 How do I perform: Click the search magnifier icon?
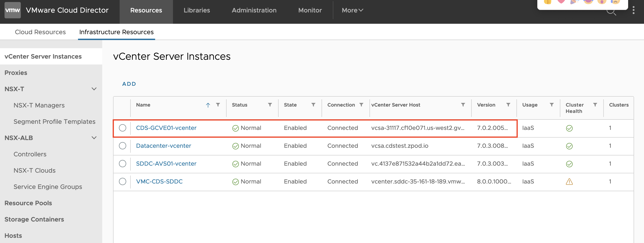tap(611, 12)
